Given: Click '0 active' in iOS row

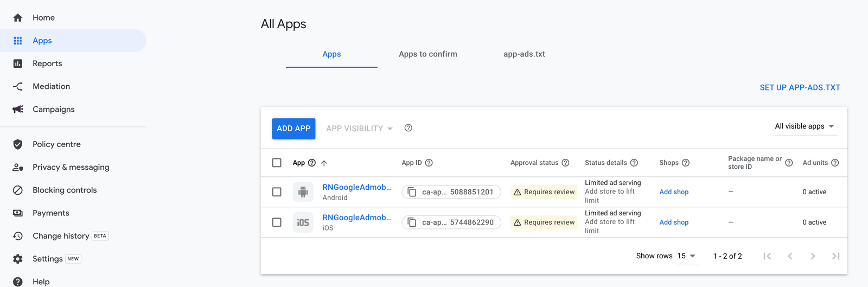Looking at the screenshot, I should (814, 222).
